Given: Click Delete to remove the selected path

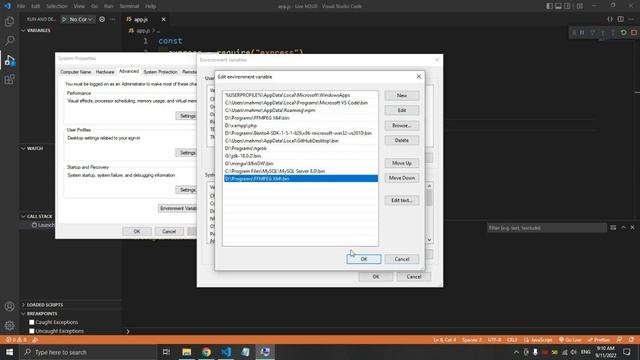Looking at the screenshot, I should click(402, 140).
